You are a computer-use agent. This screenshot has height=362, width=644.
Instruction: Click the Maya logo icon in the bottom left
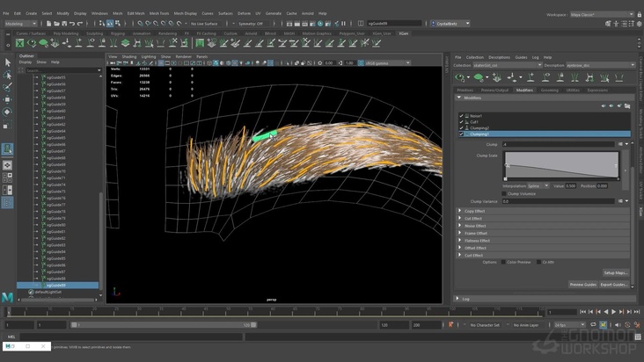[x=8, y=299]
